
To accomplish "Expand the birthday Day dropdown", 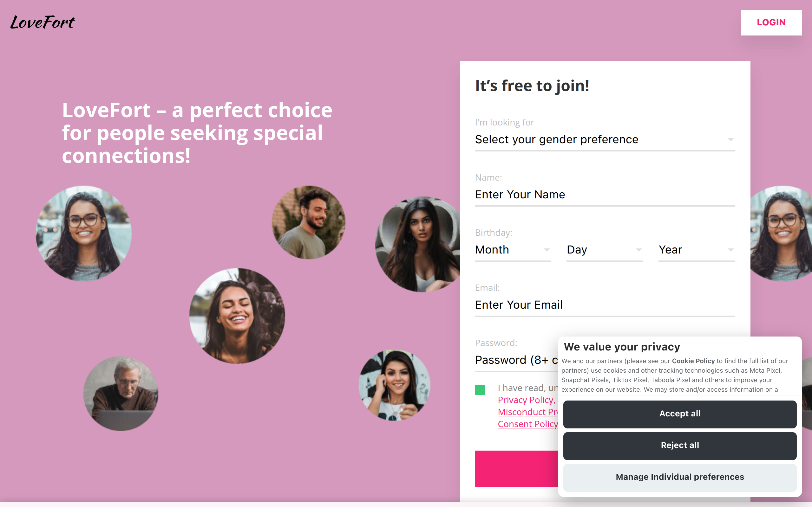I will 604,250.
